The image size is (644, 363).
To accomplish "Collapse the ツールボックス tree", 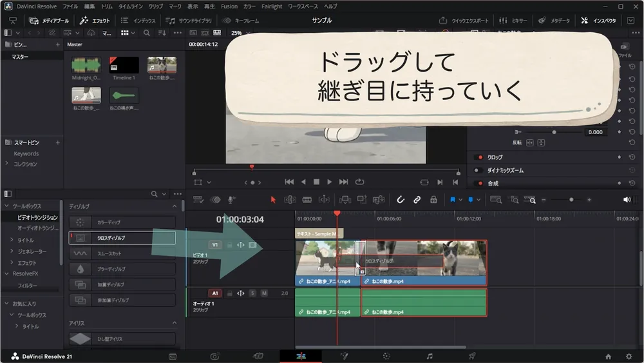I will pyautogui.click(x=6, y=206).
